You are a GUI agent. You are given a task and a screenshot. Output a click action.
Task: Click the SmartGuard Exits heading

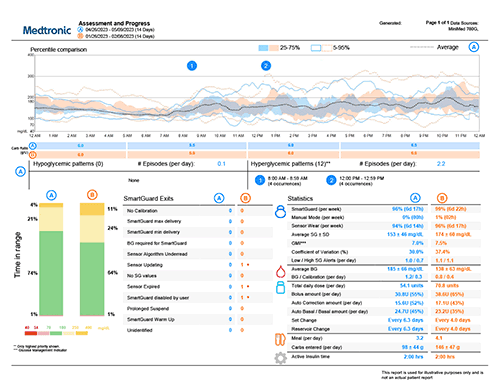tap(148, 198)
